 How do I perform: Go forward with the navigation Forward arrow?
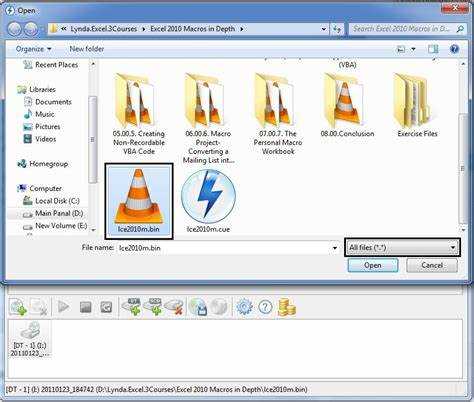[x=32, y=29]
